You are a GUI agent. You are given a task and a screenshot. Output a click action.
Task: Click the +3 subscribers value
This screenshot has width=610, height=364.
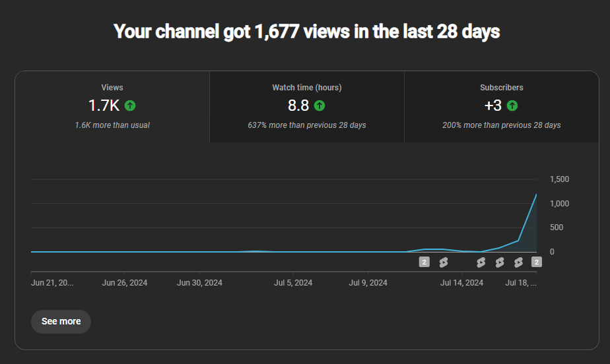[x=493, y=106]
